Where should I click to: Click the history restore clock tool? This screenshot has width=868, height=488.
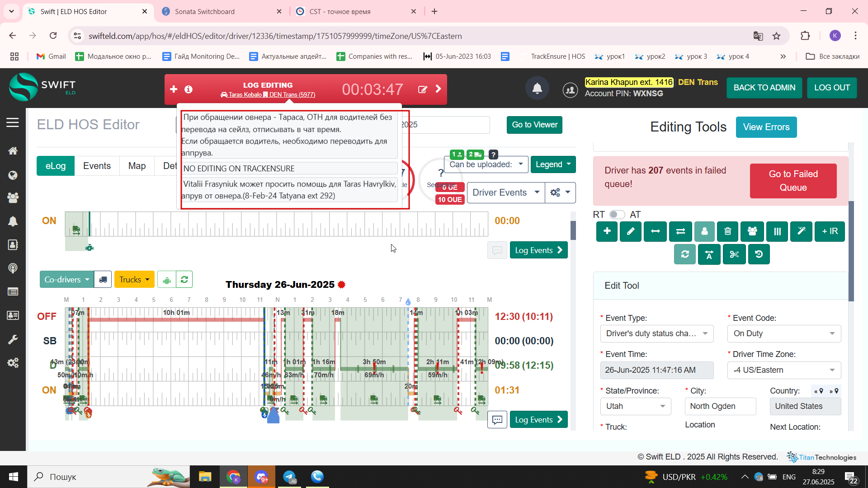[759, 254]
